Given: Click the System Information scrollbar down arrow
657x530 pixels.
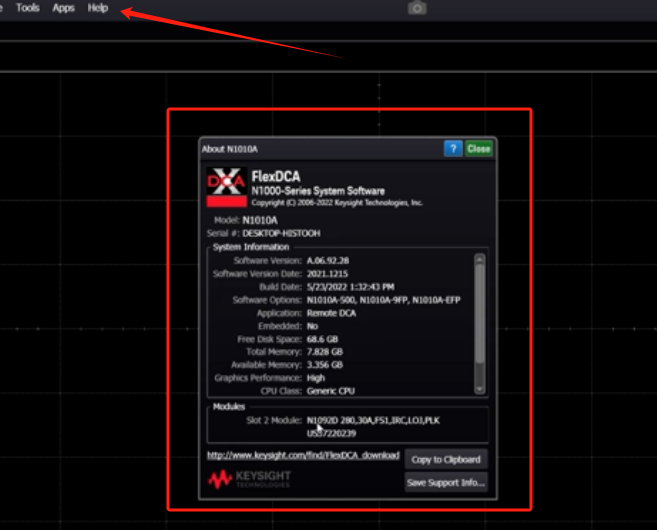Looking at the screenshot, I should [x=480, y=389].
